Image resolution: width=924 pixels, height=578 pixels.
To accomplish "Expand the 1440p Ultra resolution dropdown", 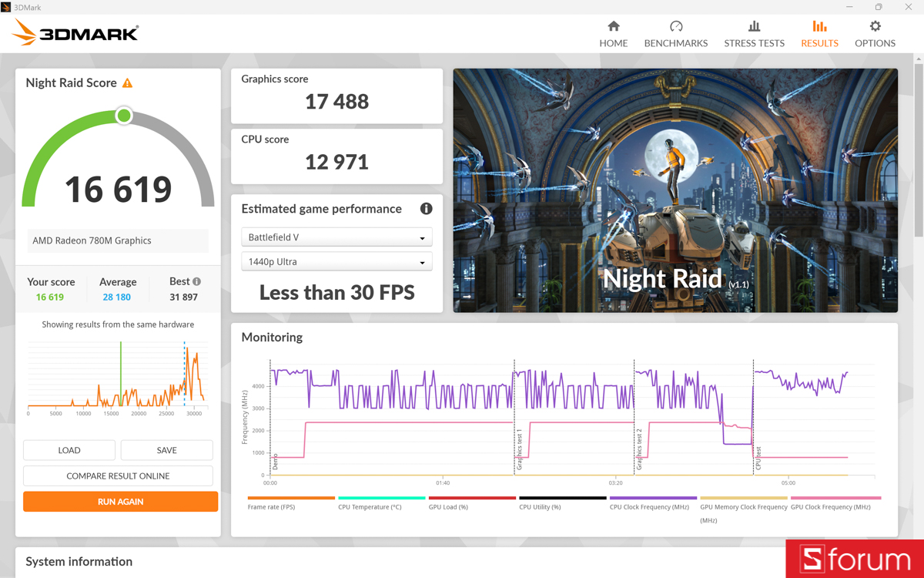I will tap(336, 262).
